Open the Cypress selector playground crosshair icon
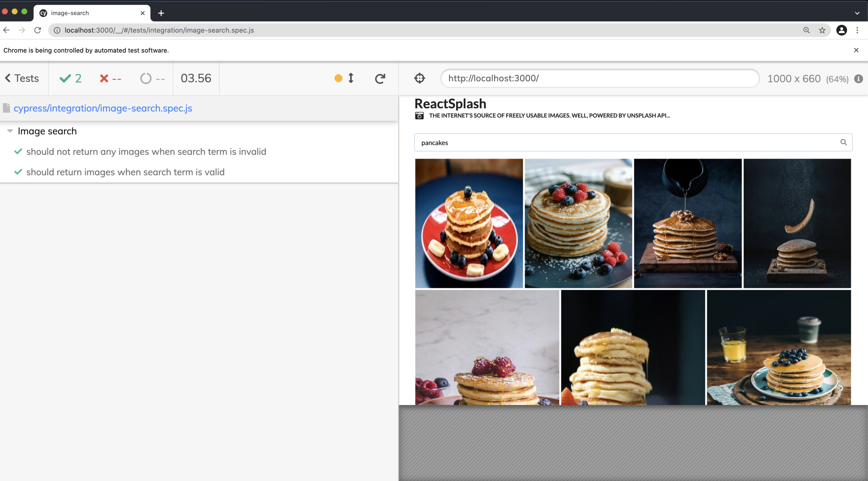This screenshot has height=481, width=868. coord(419,78)
